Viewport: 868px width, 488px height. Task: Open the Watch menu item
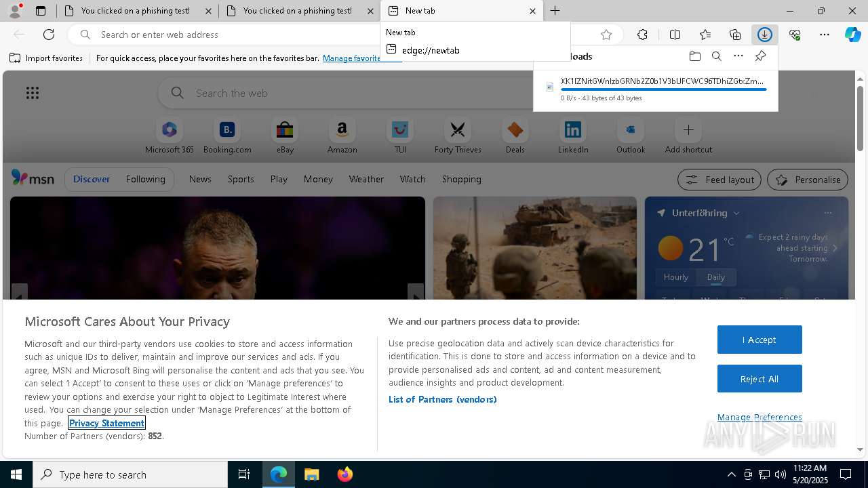413,179
